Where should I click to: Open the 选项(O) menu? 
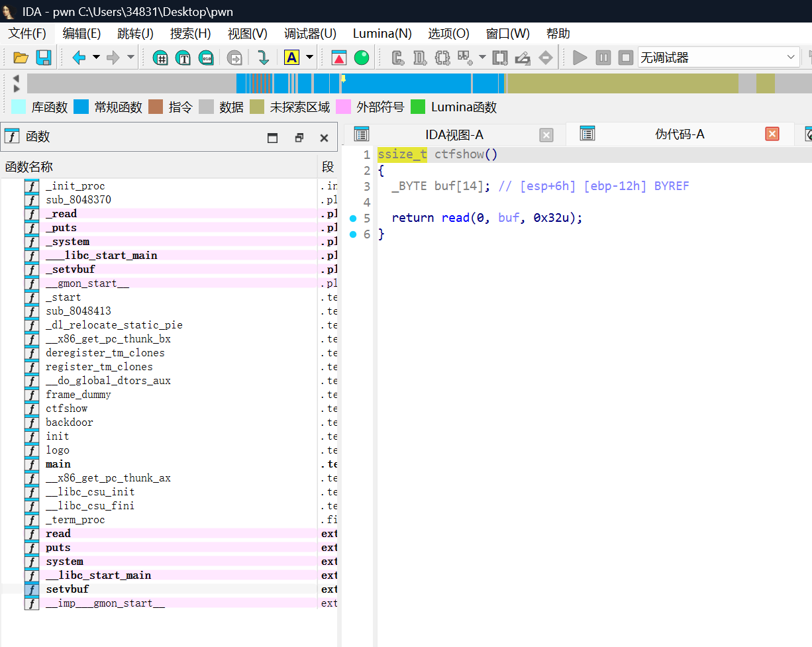pyautogui.click(x=448, y=33)
